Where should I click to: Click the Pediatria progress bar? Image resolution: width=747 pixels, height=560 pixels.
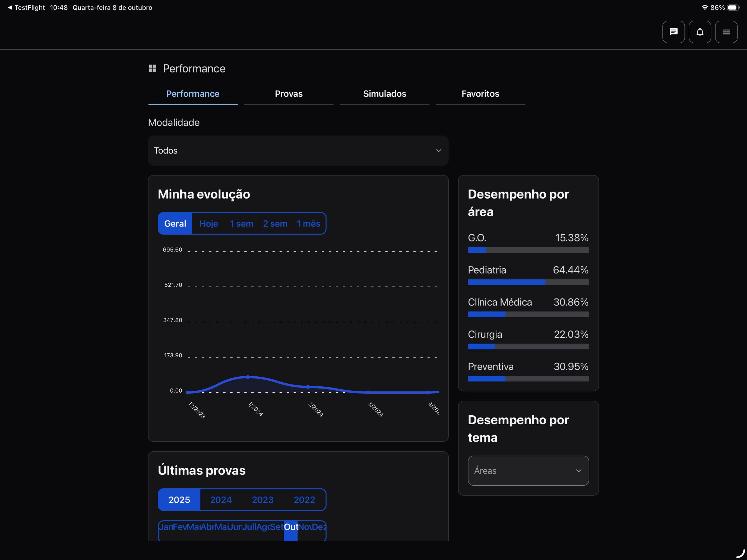(528, 282)
